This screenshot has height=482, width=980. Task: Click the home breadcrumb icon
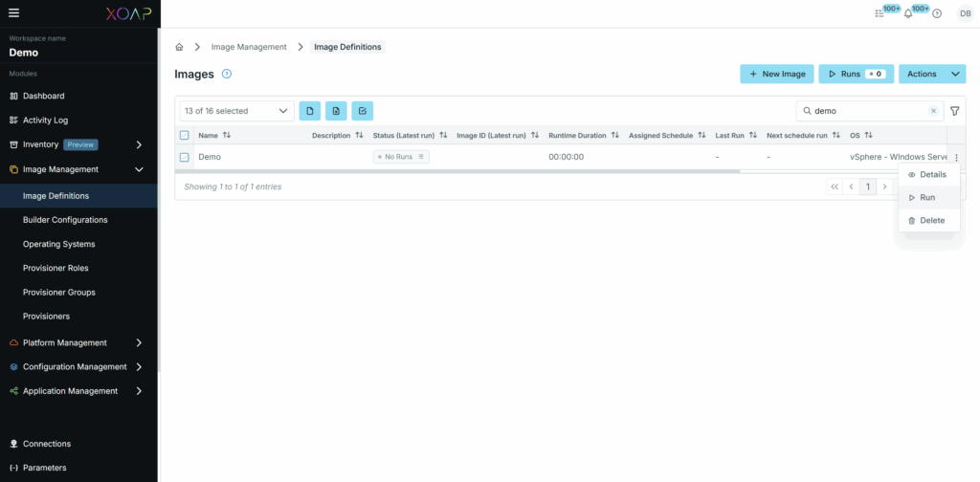179,47
